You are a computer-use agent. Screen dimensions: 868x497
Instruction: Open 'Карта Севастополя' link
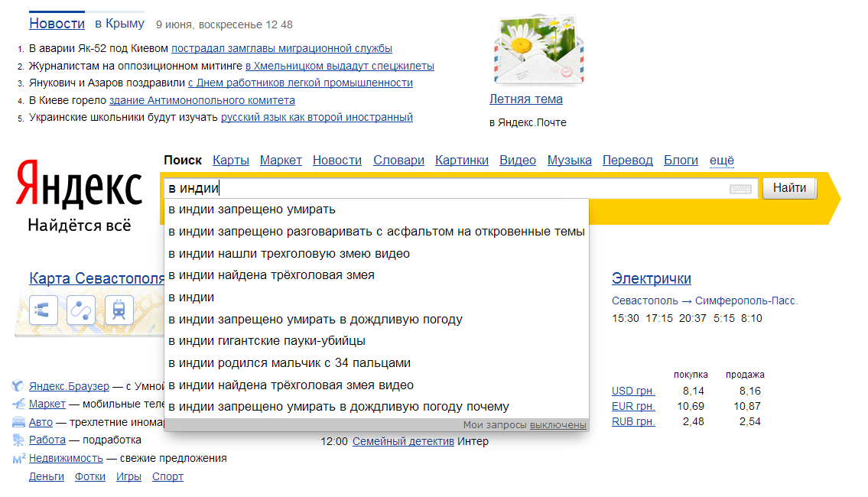pos(97,278)
